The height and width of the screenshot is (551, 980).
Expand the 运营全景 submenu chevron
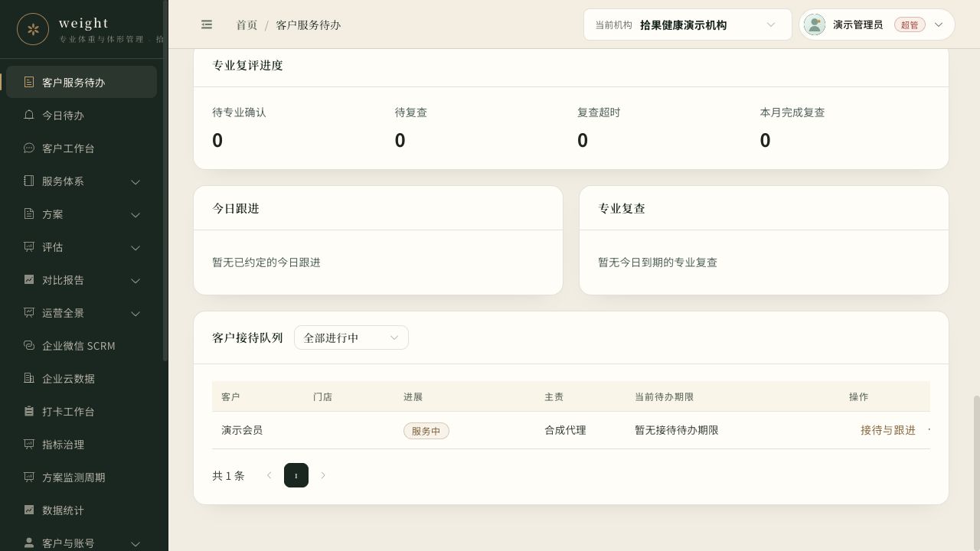[x=136, y=313]
